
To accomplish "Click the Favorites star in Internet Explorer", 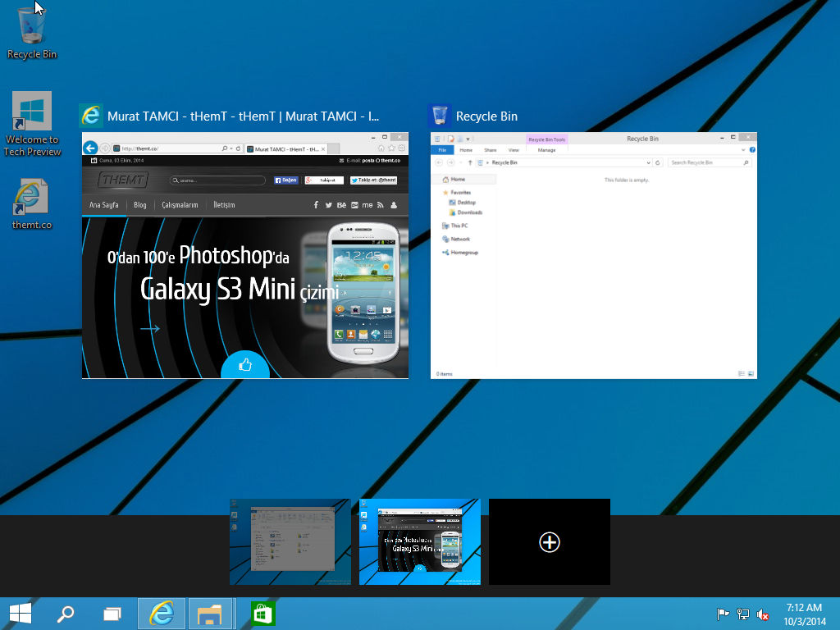I will pyautogui.click(x=390, y=148).
